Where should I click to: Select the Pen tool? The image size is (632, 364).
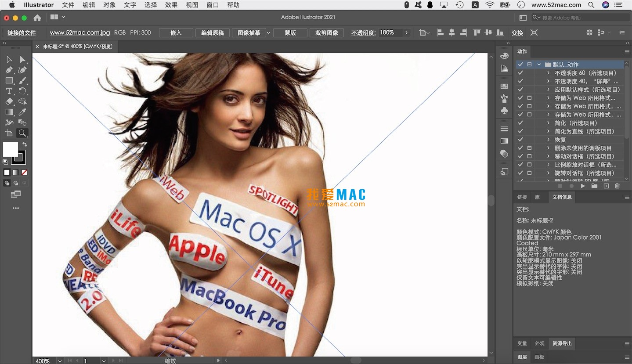(9, 70)
